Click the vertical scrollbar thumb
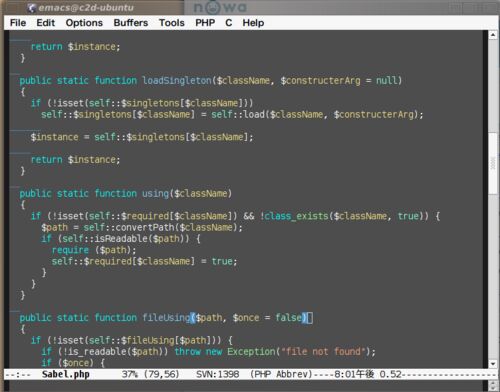 [493, 163]
